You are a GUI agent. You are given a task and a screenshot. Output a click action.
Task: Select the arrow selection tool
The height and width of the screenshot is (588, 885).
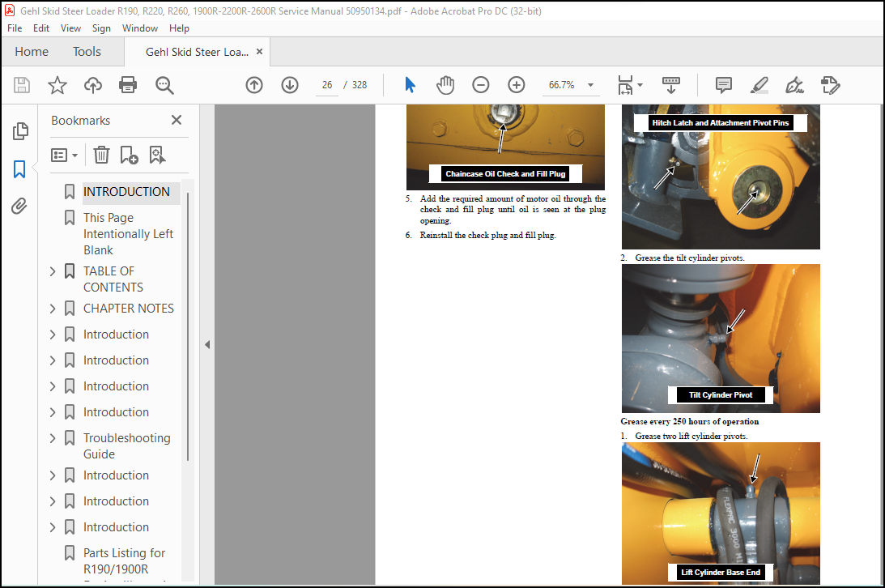(411, 85)
